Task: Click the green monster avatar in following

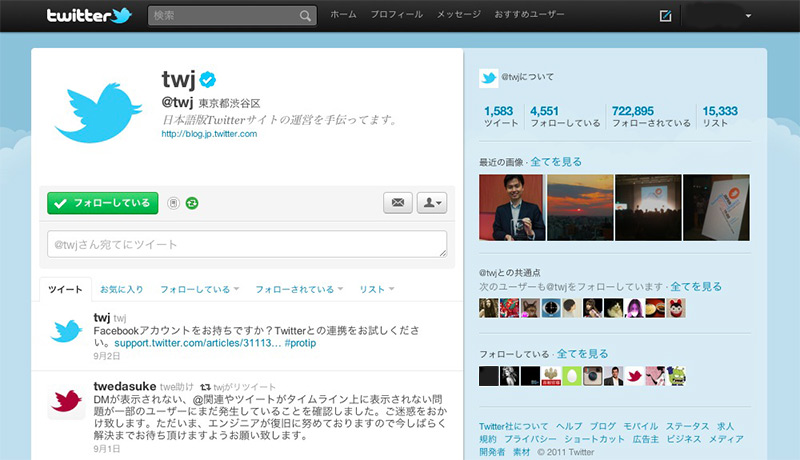Action: 676,376
